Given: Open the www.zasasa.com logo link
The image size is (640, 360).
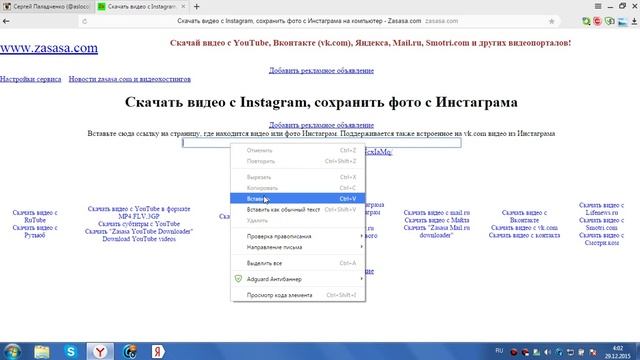Looking at the screenshot, I should point(49,48).
